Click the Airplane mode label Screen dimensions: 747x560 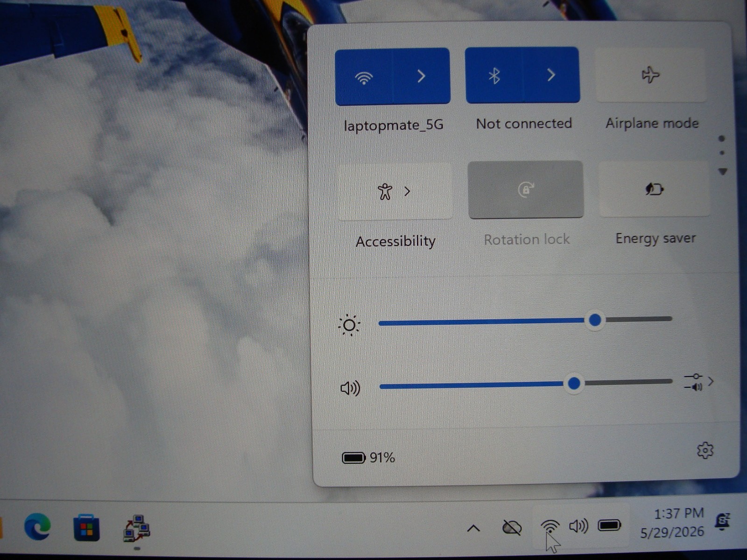652,123
